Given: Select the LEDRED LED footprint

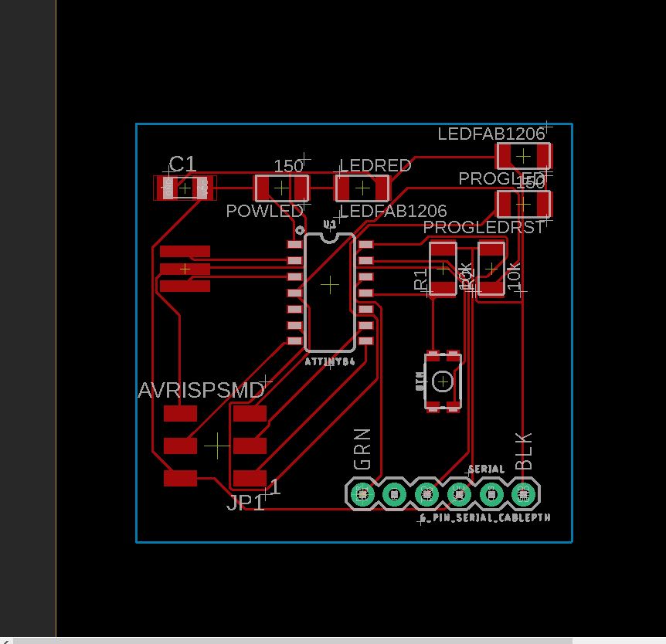Looking at the screenshot, I should 362,188.
